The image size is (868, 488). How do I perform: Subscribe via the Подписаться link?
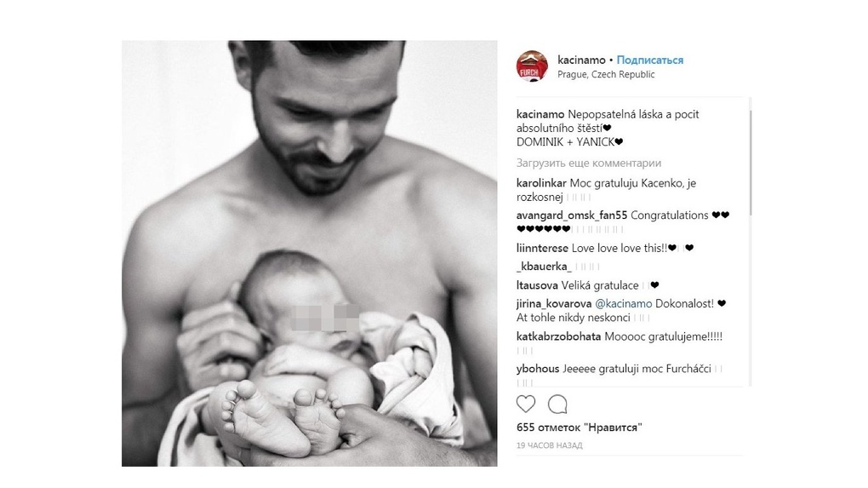pyautogui.click(x=650, y=60)
